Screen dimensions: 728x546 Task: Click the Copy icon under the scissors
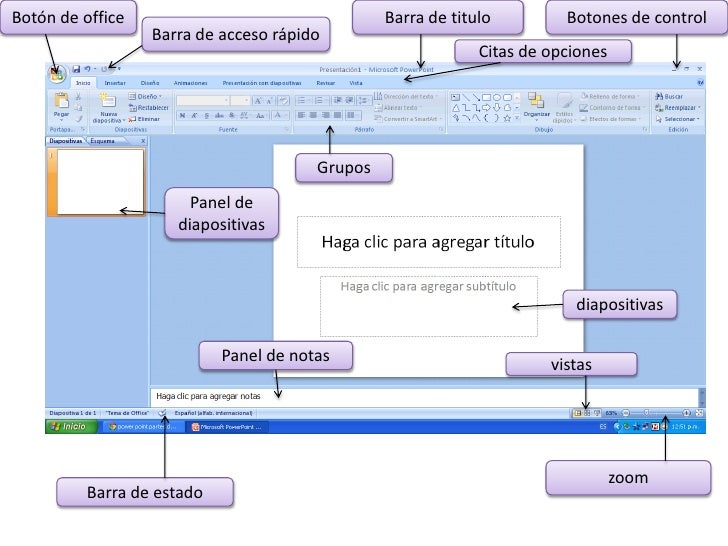coord(78,108)
